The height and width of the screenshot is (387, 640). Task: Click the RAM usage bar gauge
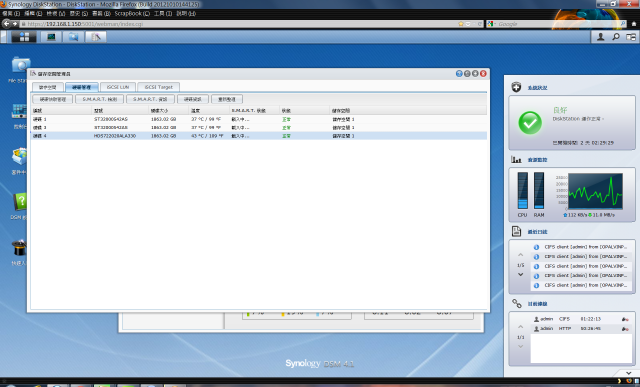click(x=539, y=190)
